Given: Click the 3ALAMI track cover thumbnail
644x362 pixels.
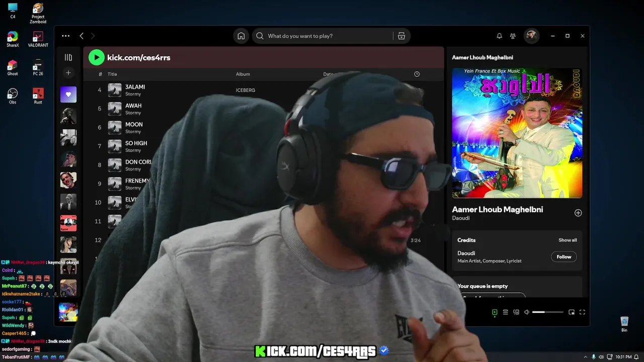Looking at the screenshot, I should pos(115,90).
